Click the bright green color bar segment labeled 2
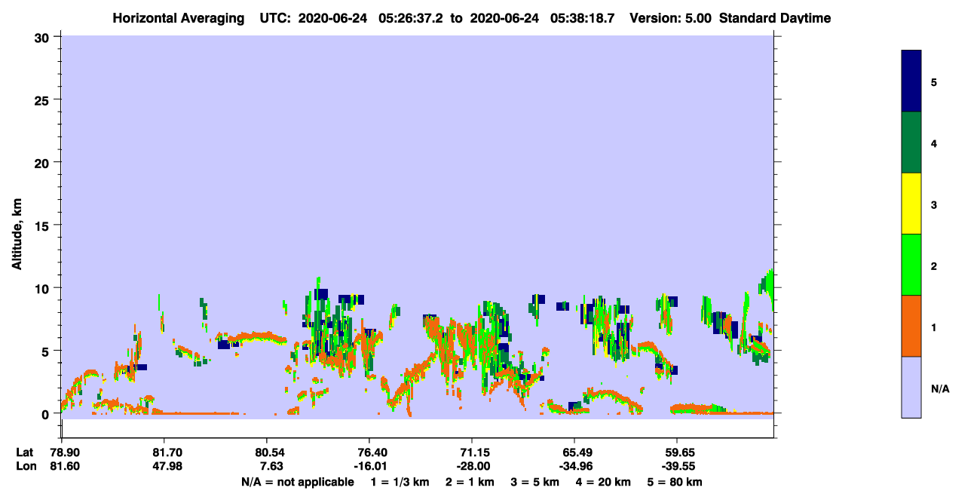Viewport: 980px width, 503px height. [x=911, y=265]
